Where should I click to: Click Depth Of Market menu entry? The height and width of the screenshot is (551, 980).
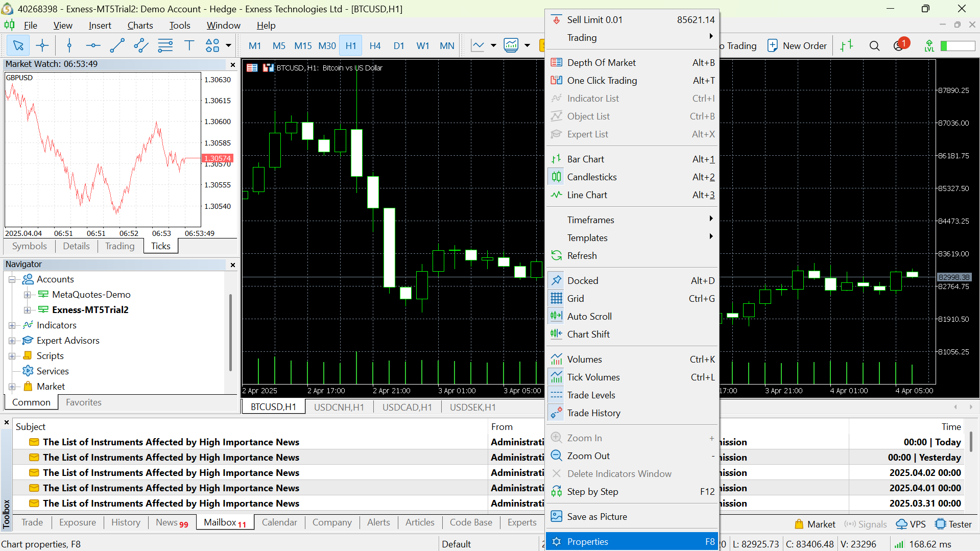632,62
